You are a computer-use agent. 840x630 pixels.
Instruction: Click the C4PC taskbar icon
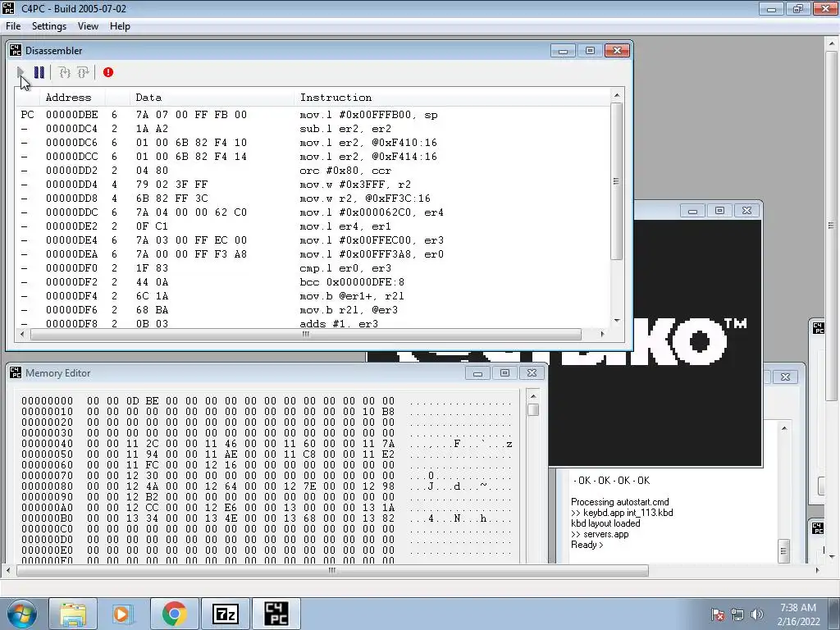pyautogui.click(x=276, y=614)
